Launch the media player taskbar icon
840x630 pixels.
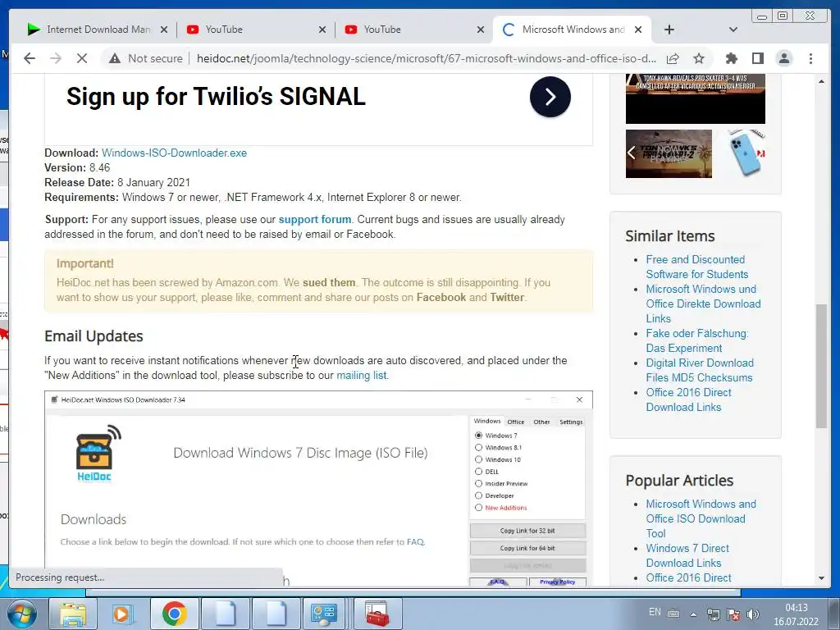pyautogui.click(x=123, y=614)
